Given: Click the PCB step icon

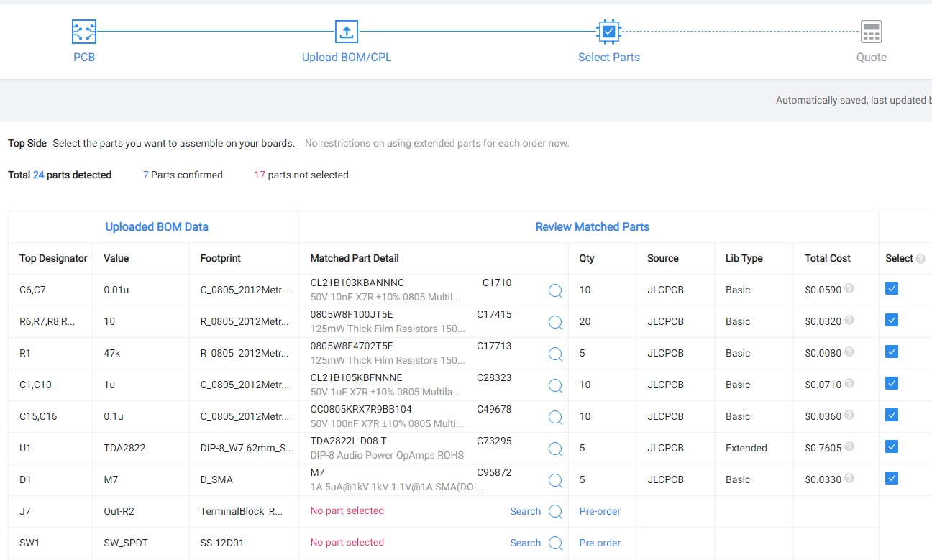Looking at the screenshot, I should point(84,32).
